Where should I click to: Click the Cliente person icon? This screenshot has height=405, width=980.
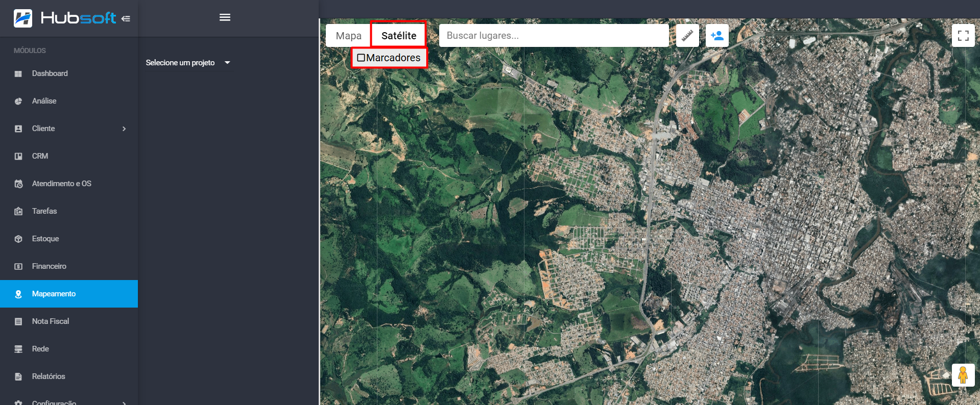pos(18,129)
